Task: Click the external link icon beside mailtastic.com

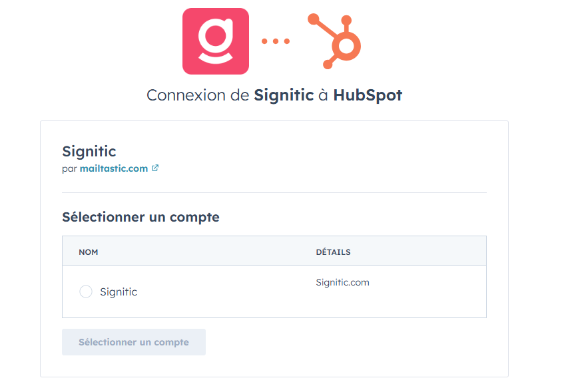Action: coord(155,168)
